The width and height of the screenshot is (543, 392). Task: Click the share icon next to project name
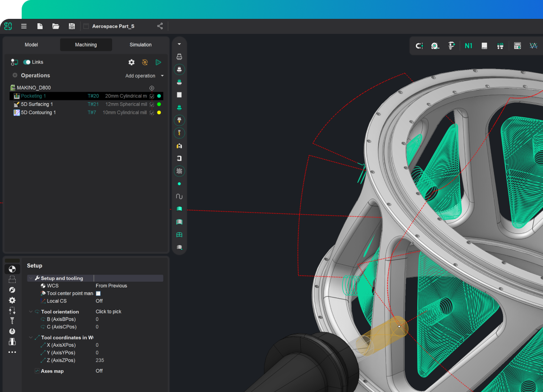160,26
